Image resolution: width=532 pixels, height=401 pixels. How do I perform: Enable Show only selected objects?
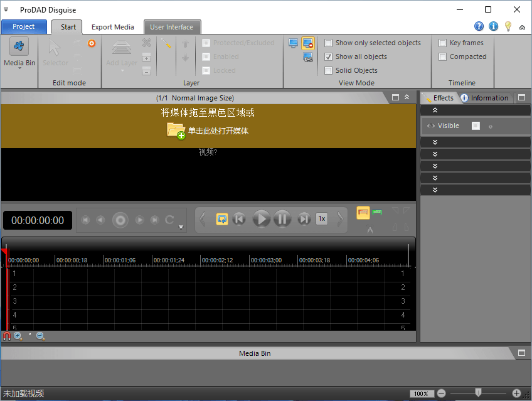click(x=329, y=43)
